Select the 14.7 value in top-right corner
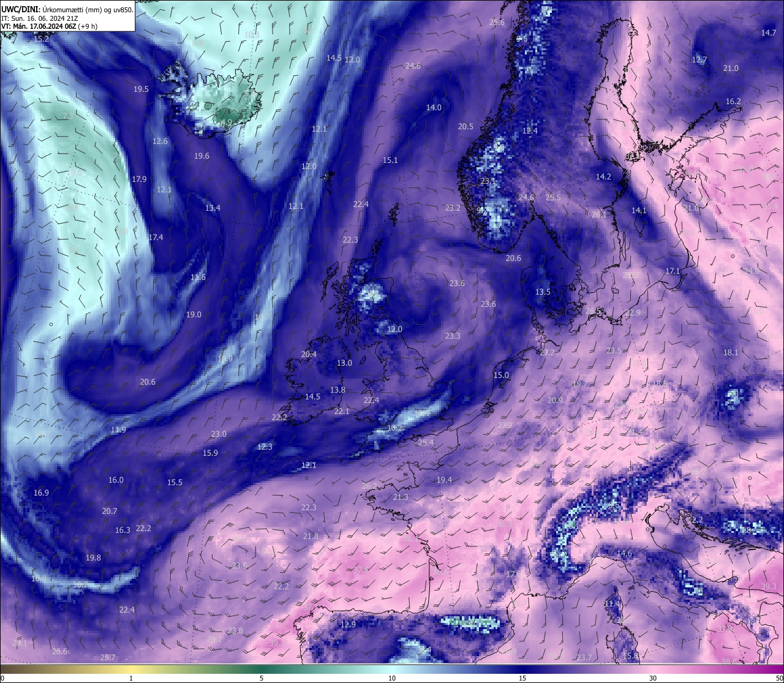 point(769,32)
